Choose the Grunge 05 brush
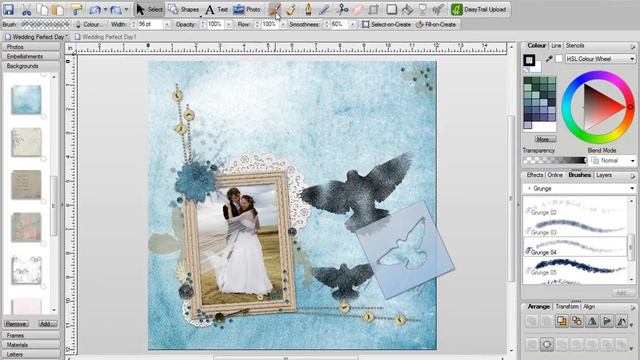 coord(575,267)
